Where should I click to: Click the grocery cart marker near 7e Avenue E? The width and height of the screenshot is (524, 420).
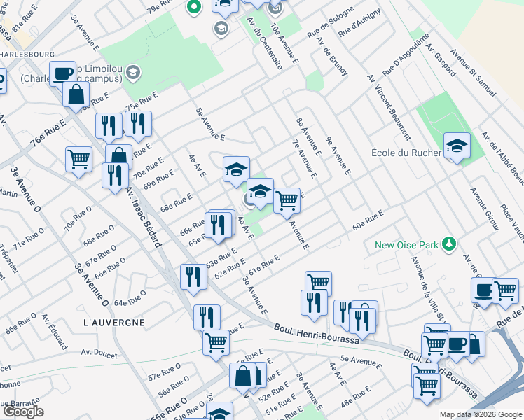click(287, 201)
